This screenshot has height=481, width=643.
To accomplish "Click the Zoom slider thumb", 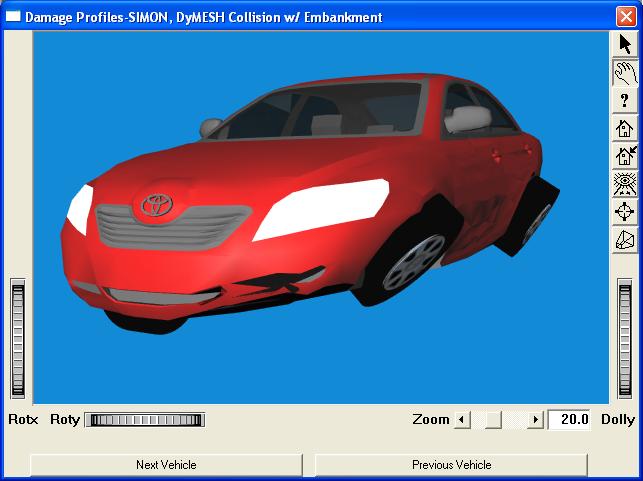I will pos(492,420).
